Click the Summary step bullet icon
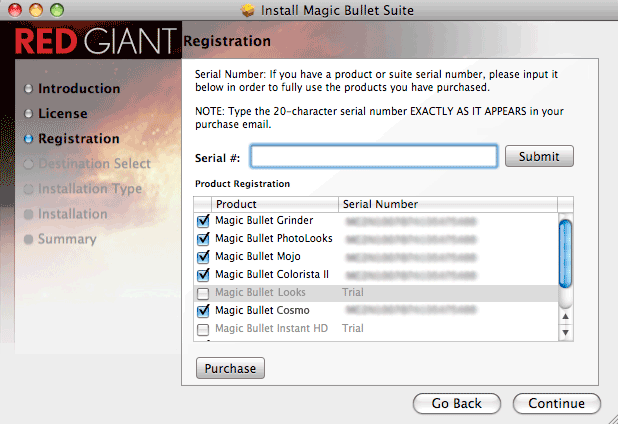The image size is (618, 424). (x=28, y=240)
